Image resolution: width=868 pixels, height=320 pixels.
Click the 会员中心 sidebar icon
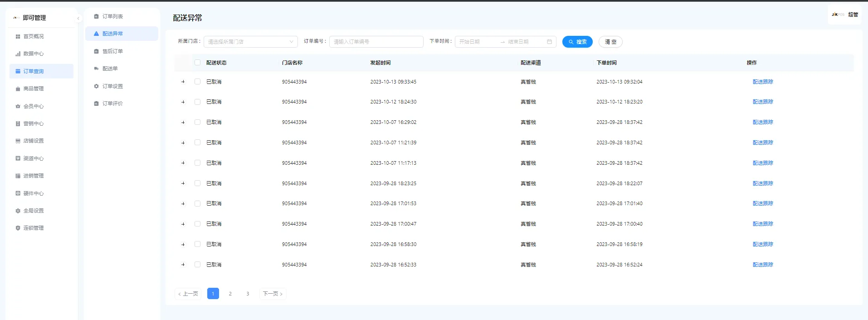pos(18,106)
